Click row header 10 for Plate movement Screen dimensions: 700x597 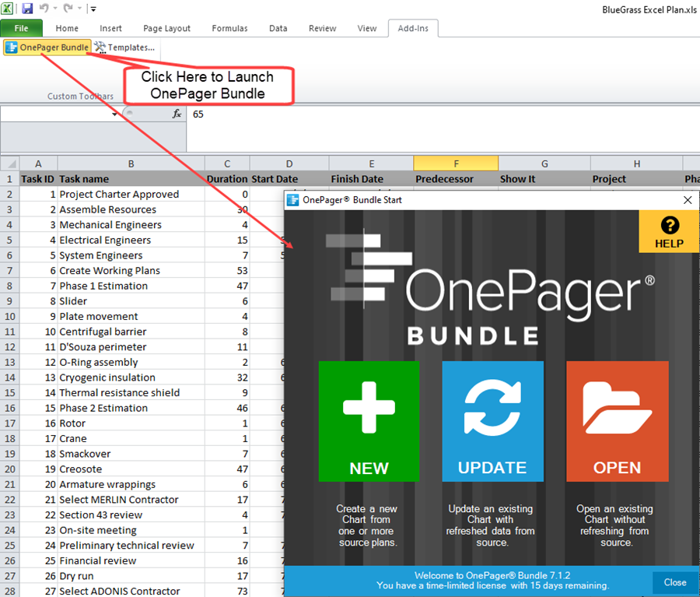pos(10,316)
